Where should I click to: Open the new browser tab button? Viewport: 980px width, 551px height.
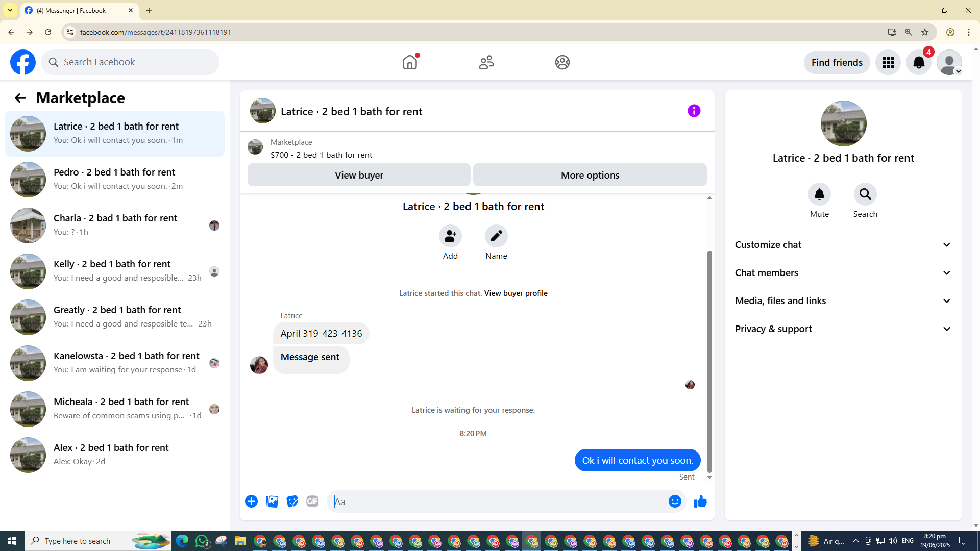[149, 10]
